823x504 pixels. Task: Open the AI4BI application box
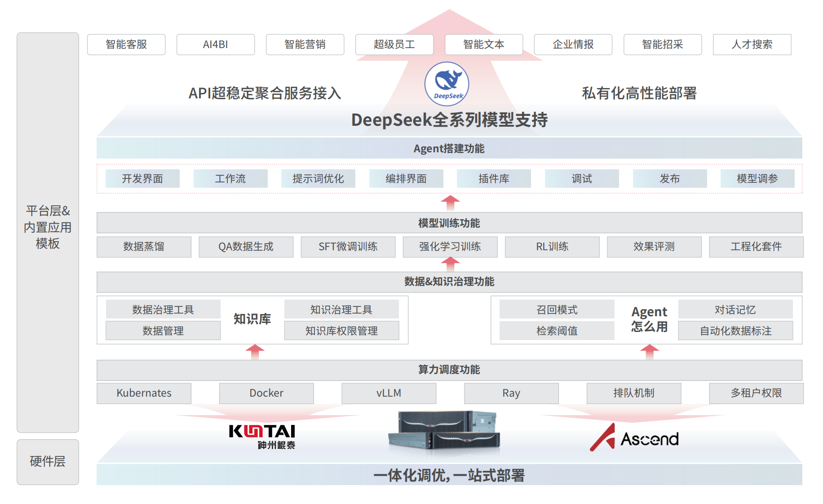click(216, 44)
